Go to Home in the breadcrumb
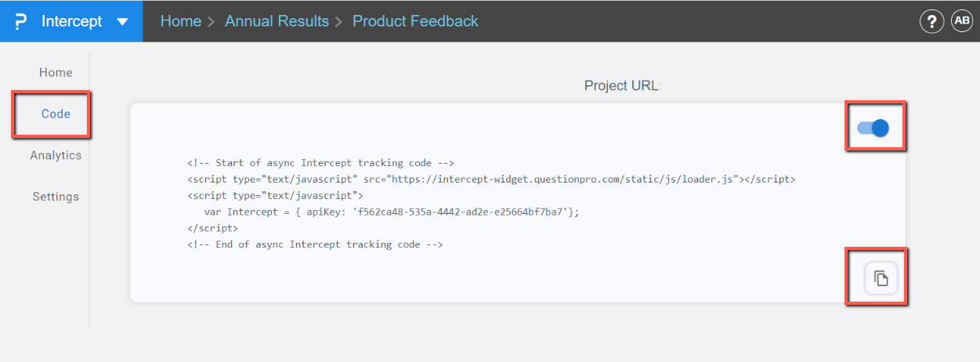This screenshot has width=980, height=362. pyautogui.click(x=180, y=21)
